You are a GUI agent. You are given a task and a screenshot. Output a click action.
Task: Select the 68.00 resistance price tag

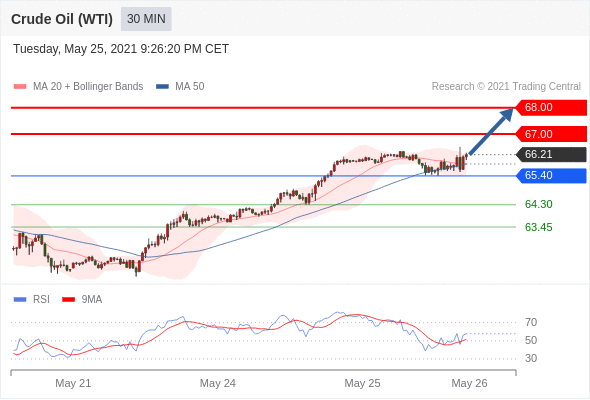click(551, 108)
